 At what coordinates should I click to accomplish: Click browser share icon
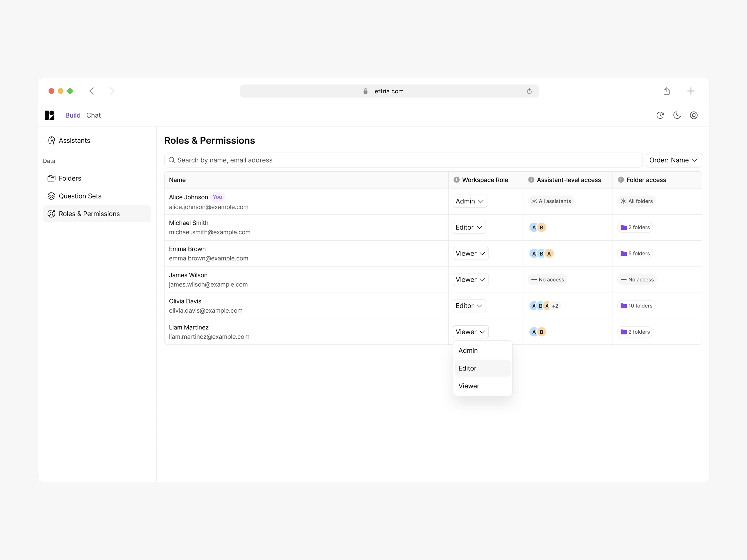666,91
